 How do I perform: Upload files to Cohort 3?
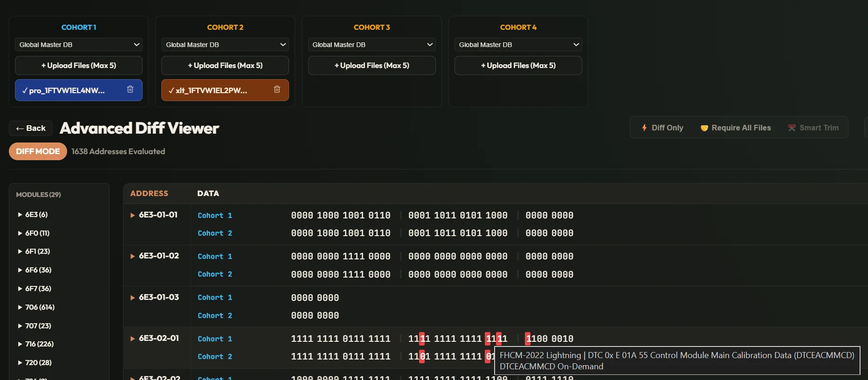372,66
